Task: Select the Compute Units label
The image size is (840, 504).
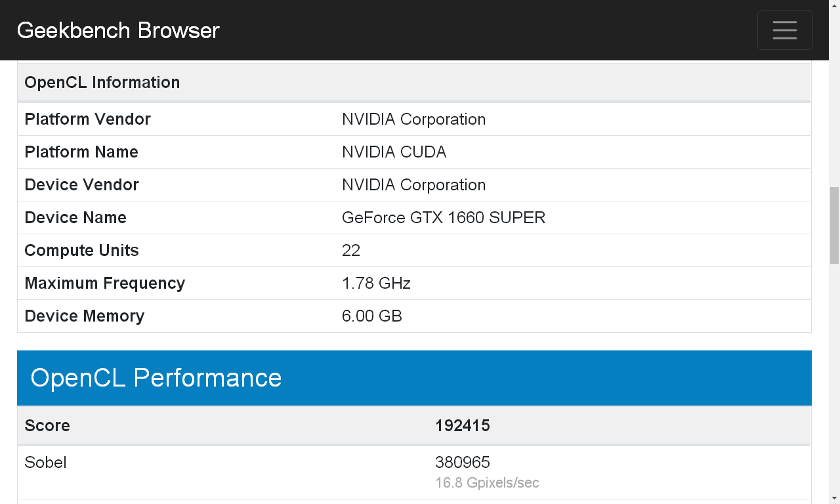Action: [81, 250]
